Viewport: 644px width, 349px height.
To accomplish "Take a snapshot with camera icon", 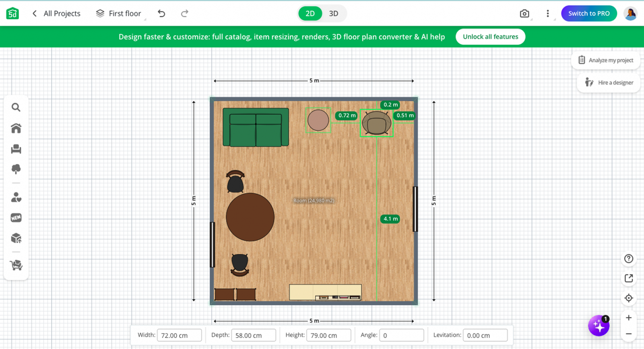I will pyautogui.click(x=524, y=14).
